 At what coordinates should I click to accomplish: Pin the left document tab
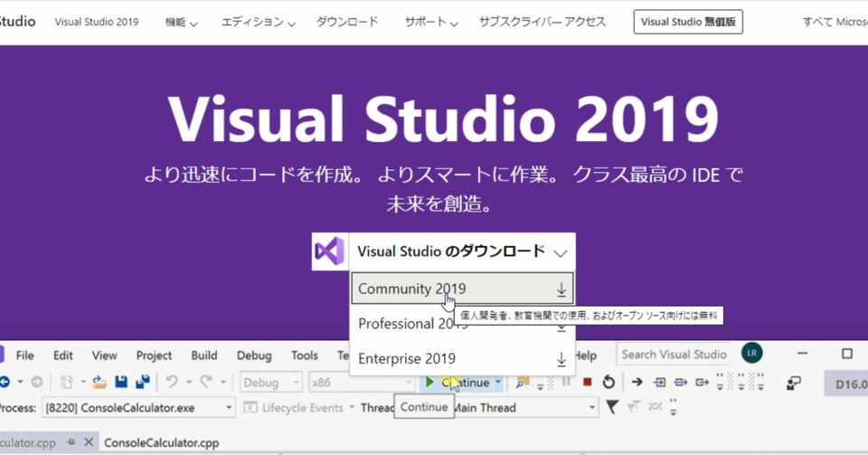click(x=71, y=442)
